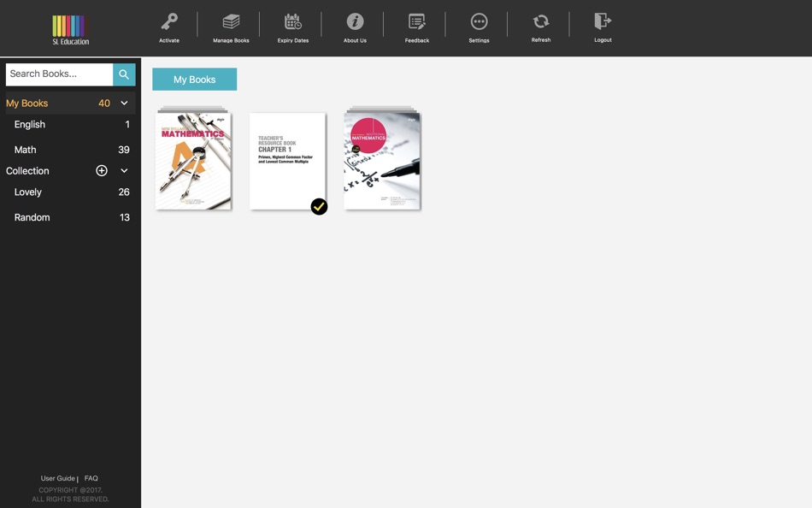Image resolution: width=812 pixels, height=508 pixels.
Task: Select the English category
Action: tap(30, 124)
